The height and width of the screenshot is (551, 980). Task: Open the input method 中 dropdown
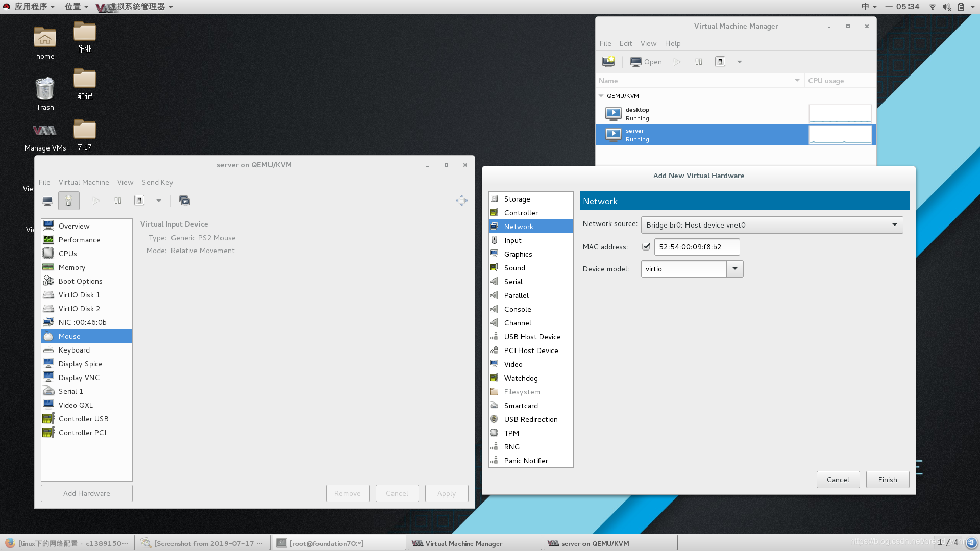click(x=869, y=7)
